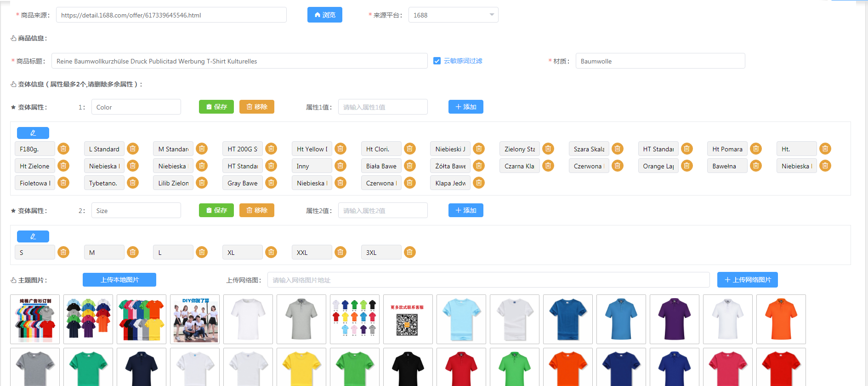Select the purple polo shirt thumbnail

(674, 319)
